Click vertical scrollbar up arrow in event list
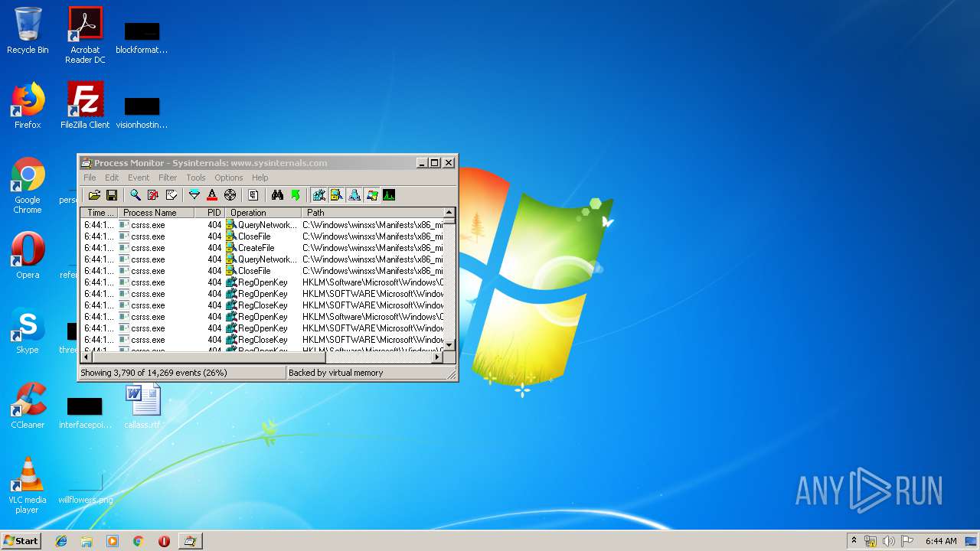 pyautogui.click(x=449, y=213)
